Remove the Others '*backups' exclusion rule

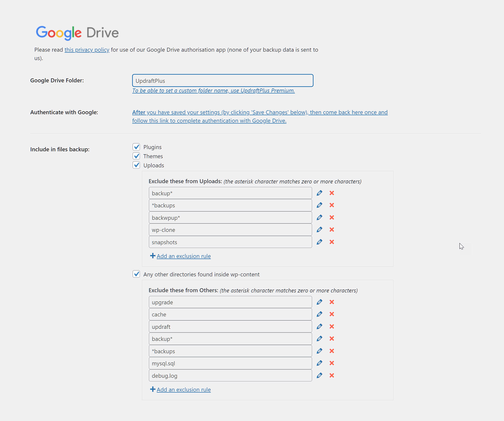pos(332,351)
